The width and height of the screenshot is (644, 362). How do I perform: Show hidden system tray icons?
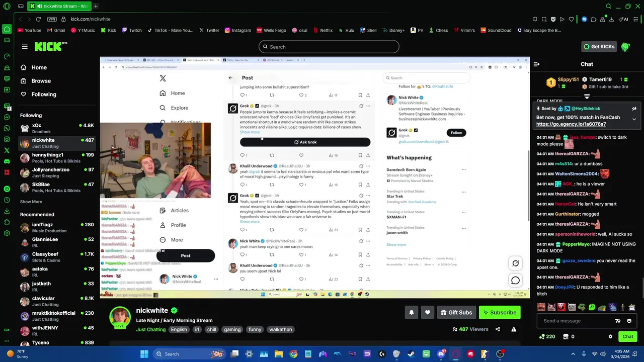573,354
